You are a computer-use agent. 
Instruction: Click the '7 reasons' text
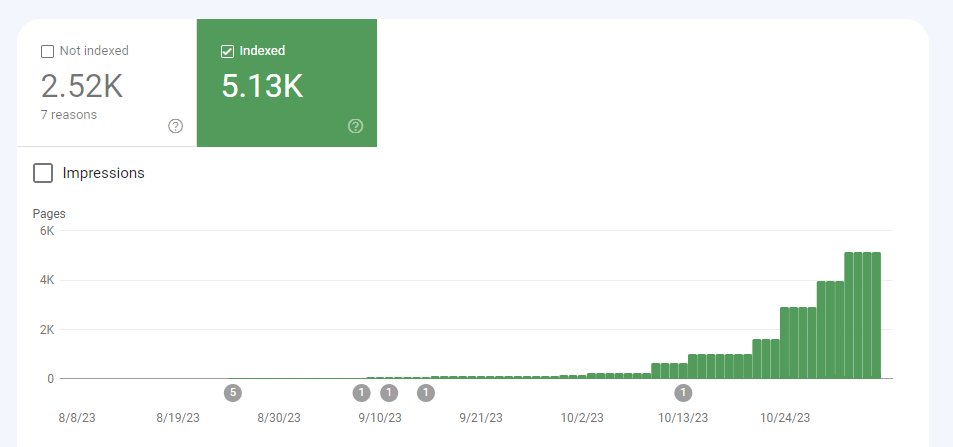(69, 114)
